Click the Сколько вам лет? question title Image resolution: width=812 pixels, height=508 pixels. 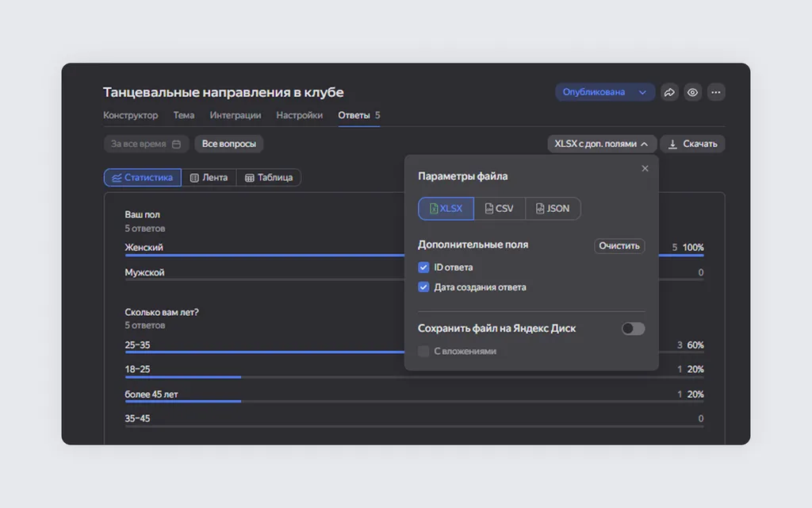point(162,312)
